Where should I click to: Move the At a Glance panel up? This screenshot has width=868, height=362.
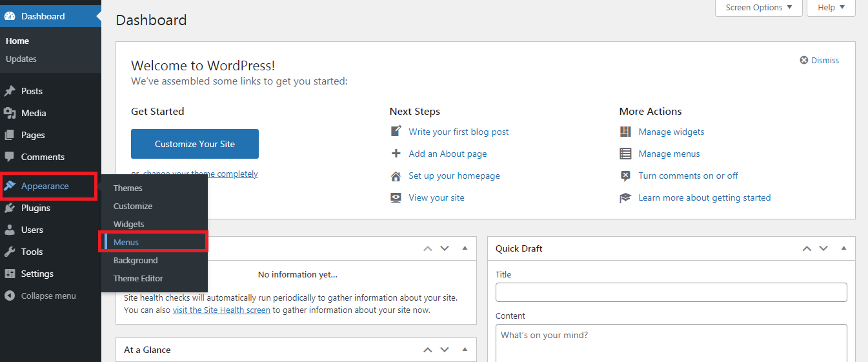click(427, 350)
